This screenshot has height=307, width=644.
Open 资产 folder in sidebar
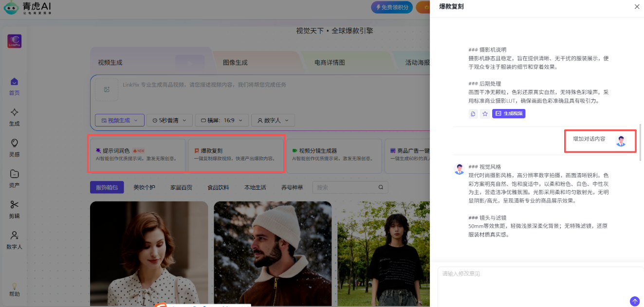click(15, 178)
